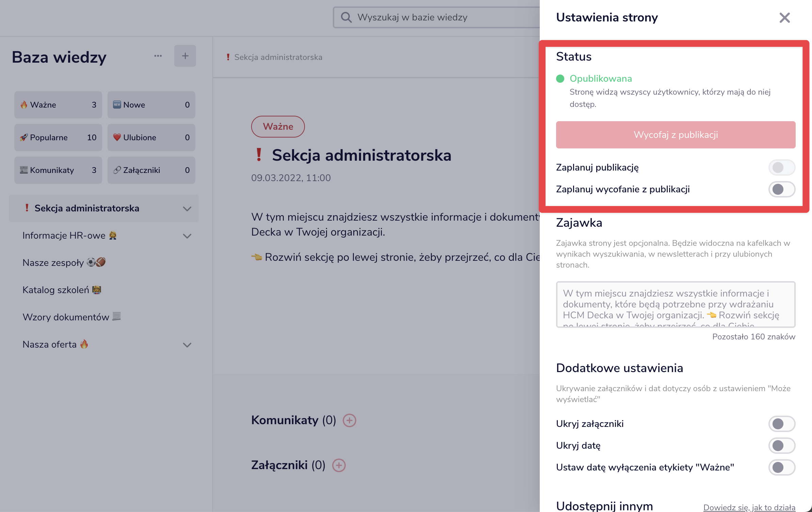Open the three-dots menu beside Baza wiedzy

pyautogui.click(x=158, y=56)
